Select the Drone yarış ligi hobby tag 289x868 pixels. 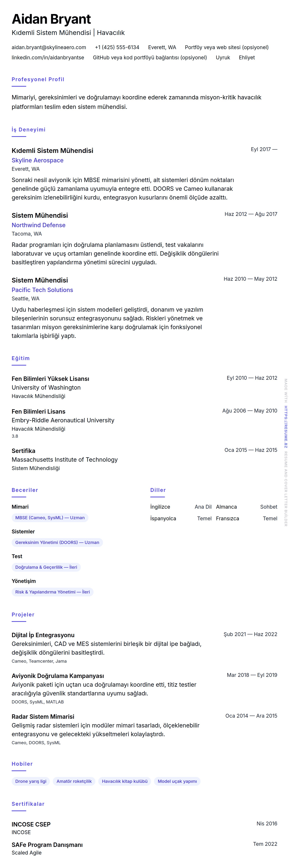pos(31,781)
